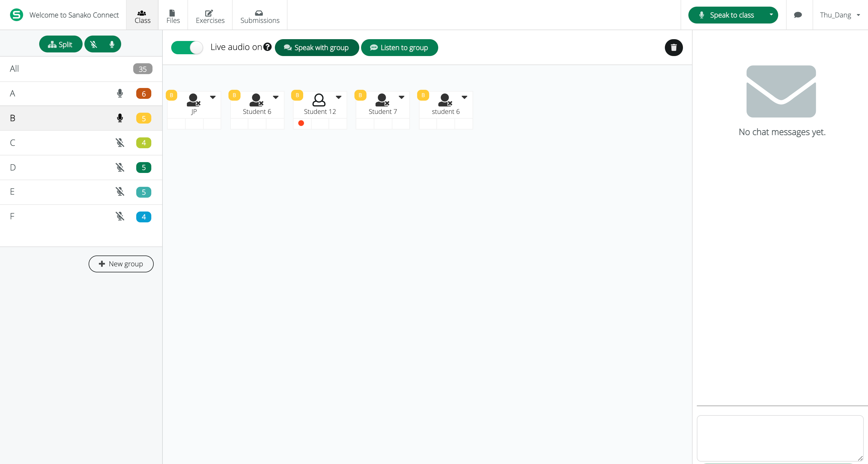868x464 pixels.
Task: Click lowercase student 6's avatar icon
Action: (445, 100)
